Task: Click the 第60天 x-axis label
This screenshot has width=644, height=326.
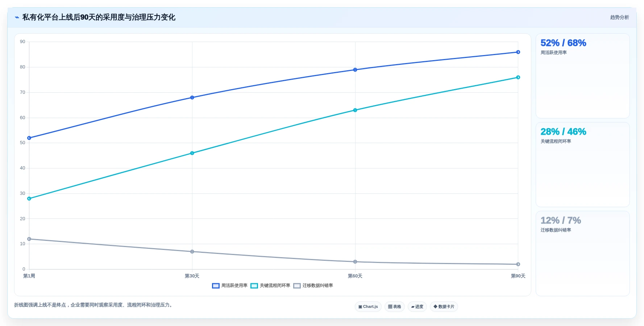Action: 355,276
